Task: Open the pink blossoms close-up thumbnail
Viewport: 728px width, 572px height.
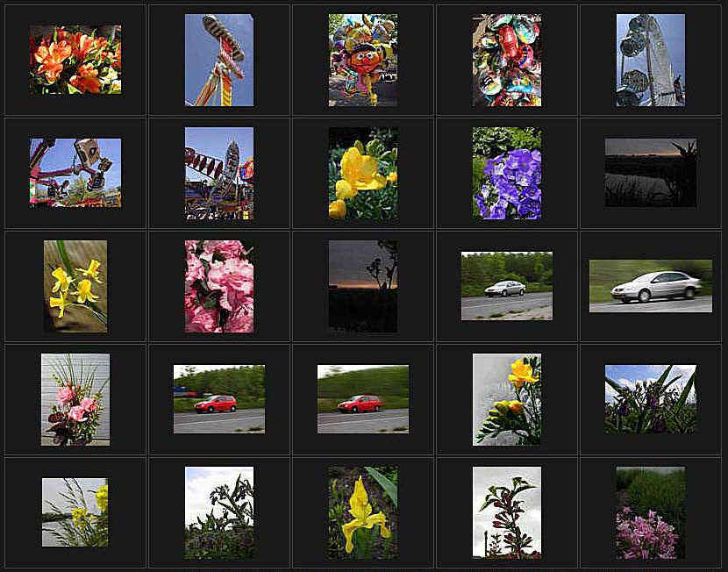Action: (x=218, y=285)
